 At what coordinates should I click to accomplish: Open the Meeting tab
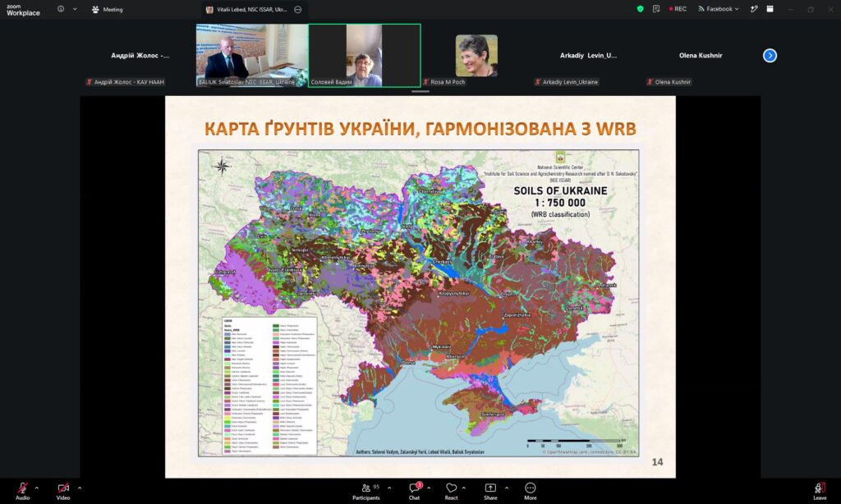click(x=108, y=10)
